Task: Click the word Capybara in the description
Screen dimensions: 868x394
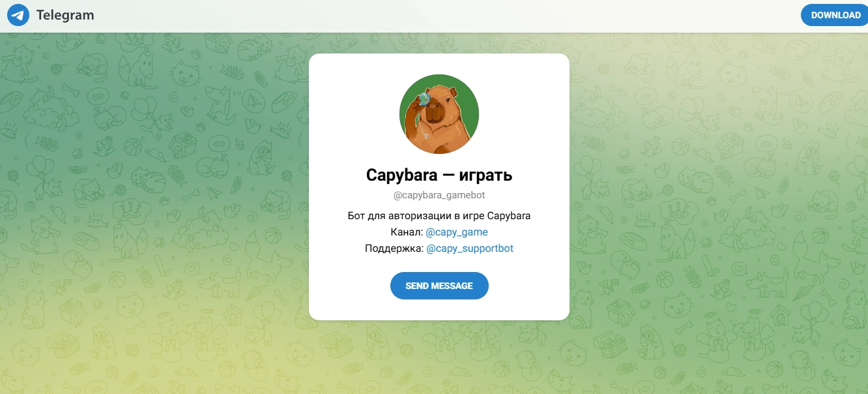Action: (x=509, y=216)
